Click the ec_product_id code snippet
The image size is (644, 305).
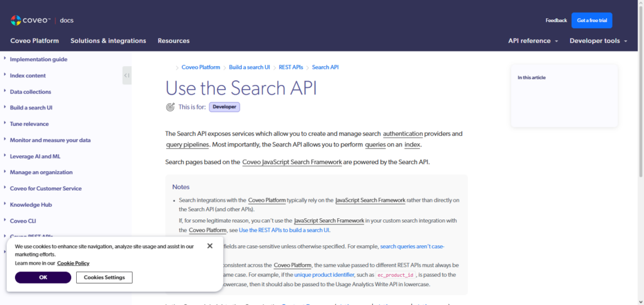396,275
